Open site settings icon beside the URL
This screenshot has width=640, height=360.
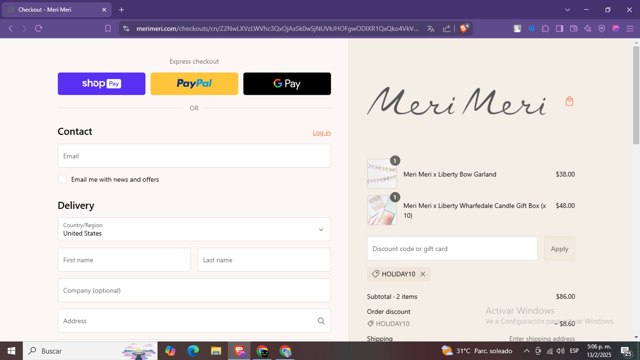click(x=126, y=29)
